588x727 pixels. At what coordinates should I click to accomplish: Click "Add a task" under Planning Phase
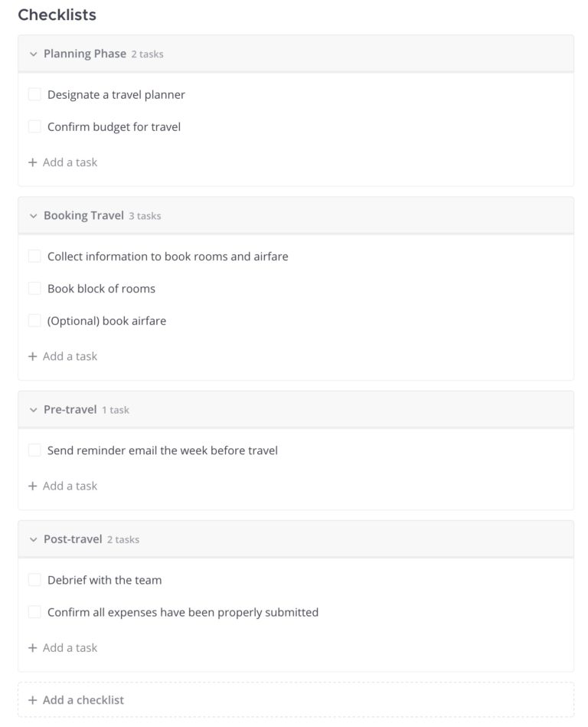pyautogui.click(x=69, y=162)
